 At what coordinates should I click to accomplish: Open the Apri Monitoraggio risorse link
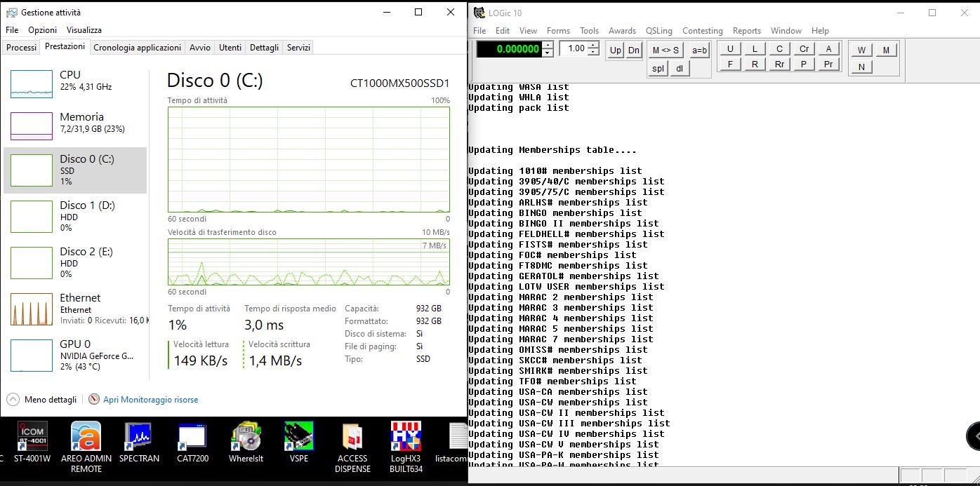tap(150, 400)
